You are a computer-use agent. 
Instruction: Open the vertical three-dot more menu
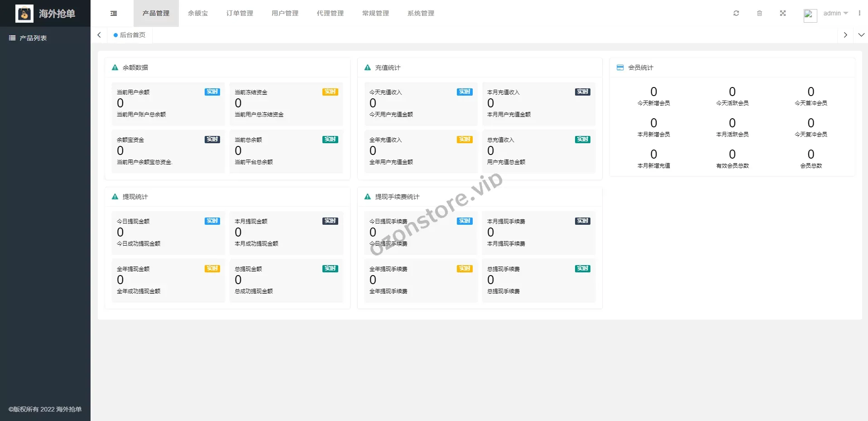tap(859, 13)
